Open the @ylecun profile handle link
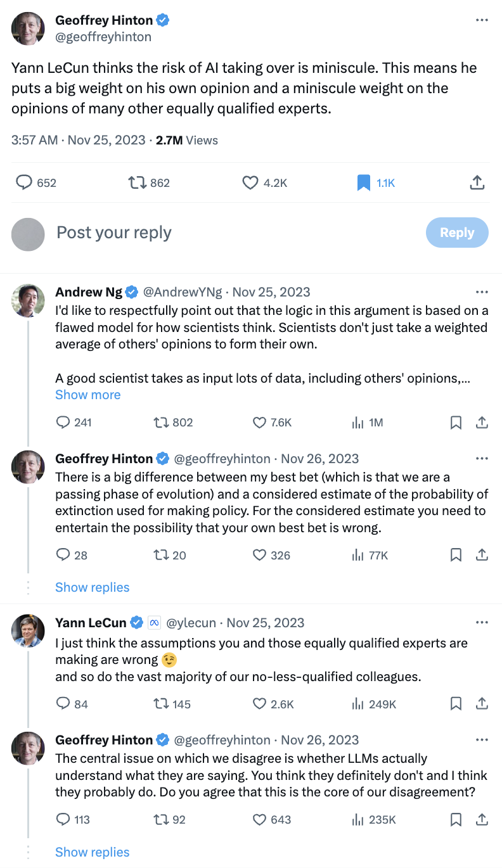 (x=191, y=623)
